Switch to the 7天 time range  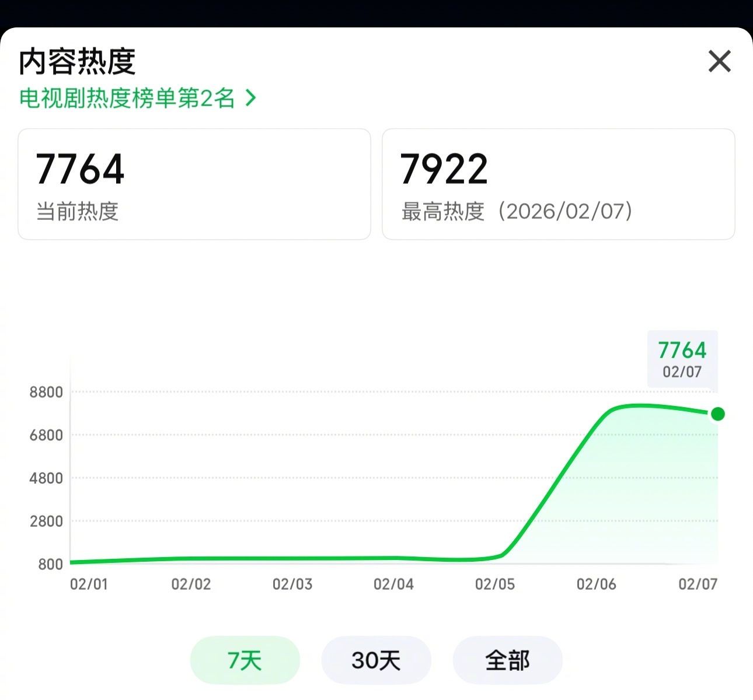click(245, 660)
